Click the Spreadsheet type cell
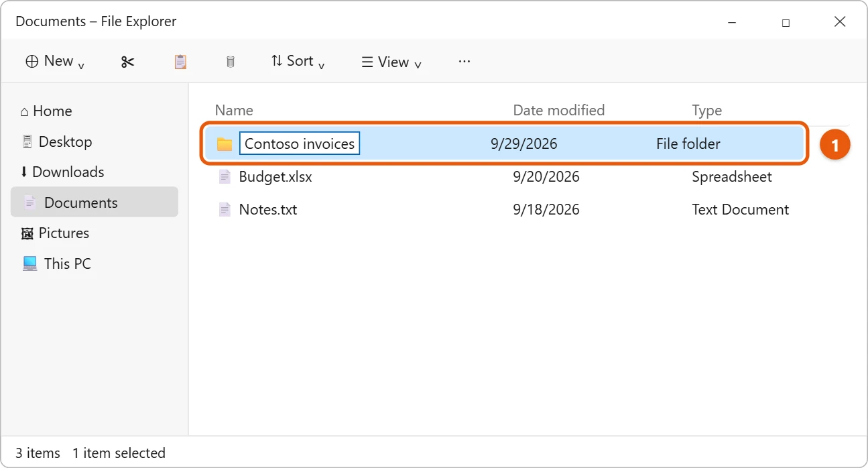868x468 pixels. [x=732, y=177]
